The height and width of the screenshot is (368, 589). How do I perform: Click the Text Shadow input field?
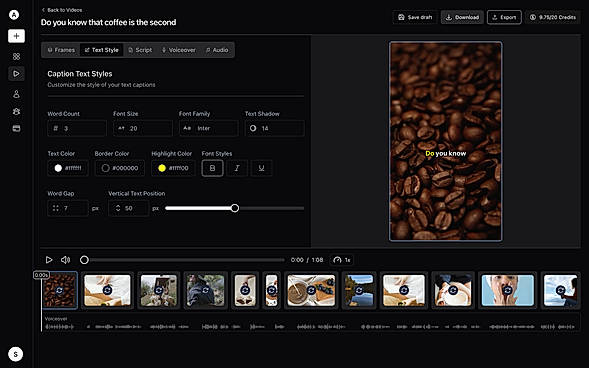point(275,128)
